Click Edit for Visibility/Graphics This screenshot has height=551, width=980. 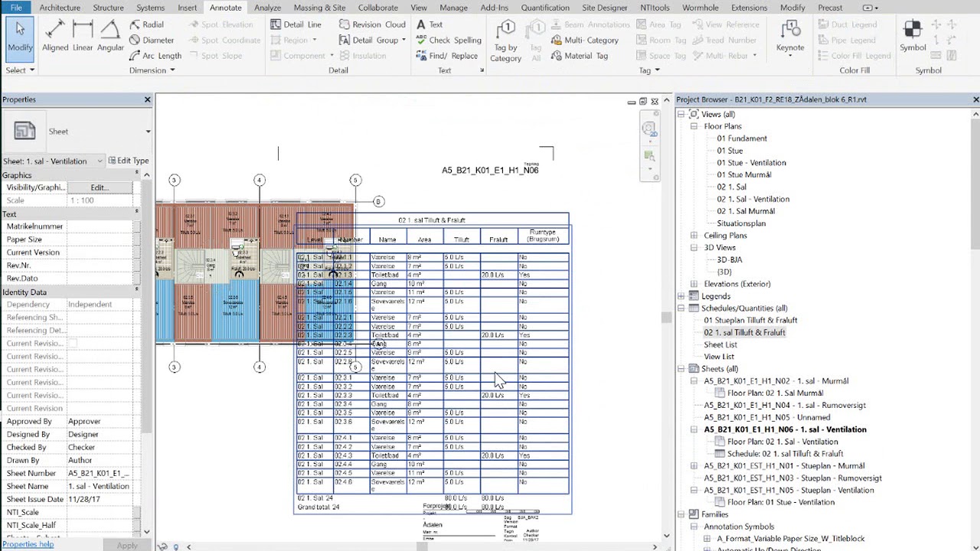coord(100,187)
